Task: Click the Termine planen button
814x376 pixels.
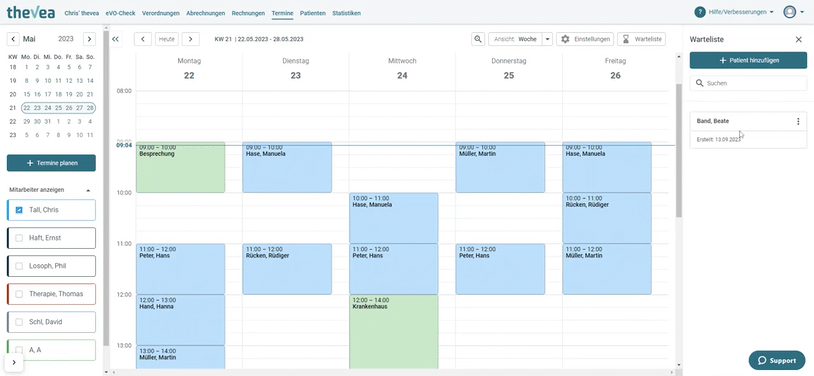Action: [x=51, y=163]
